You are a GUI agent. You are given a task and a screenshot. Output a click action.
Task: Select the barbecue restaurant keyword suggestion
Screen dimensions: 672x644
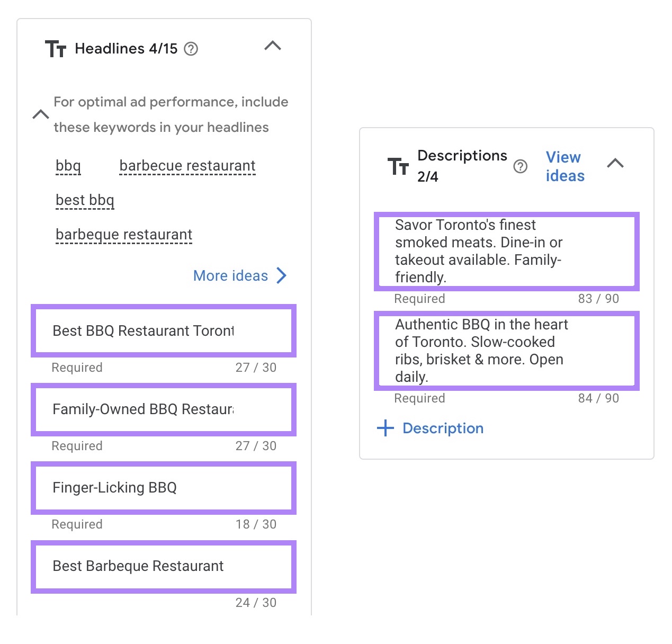point(187,165)
